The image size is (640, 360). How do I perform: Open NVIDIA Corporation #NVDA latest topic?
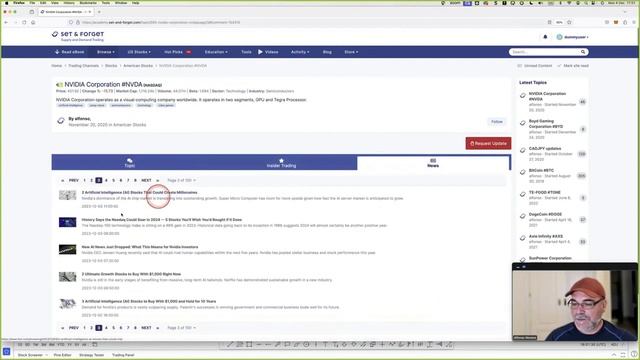point(547,96)
